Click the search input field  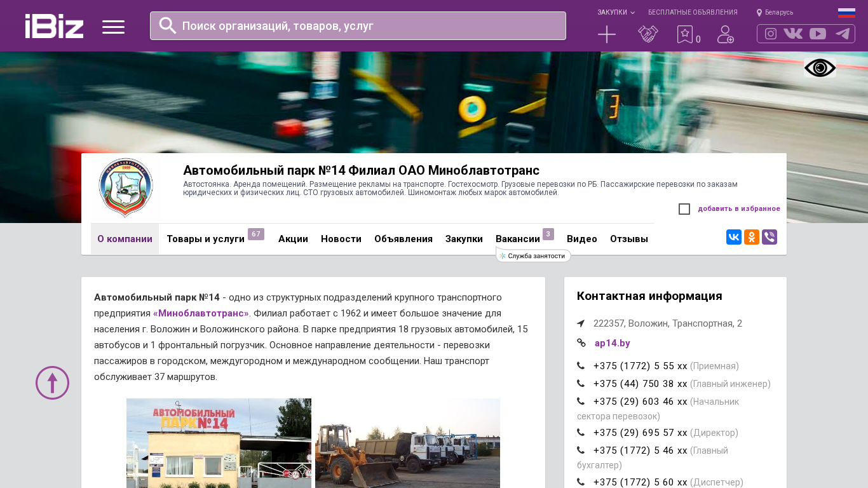coord(358,25)
